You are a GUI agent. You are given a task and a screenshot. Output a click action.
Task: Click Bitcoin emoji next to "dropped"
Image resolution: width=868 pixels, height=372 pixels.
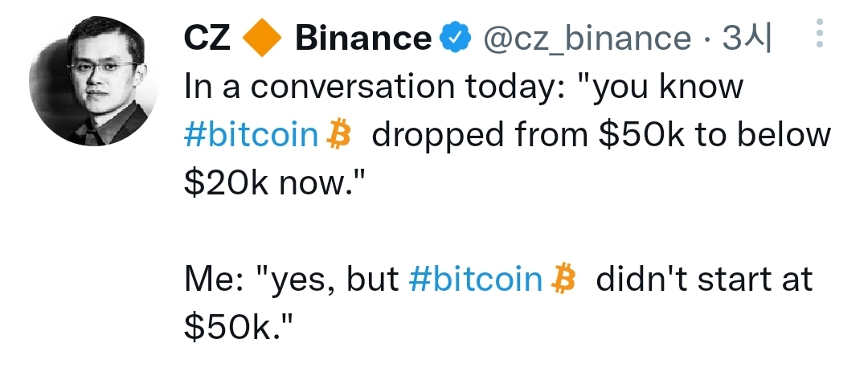[x=339, y=135]
